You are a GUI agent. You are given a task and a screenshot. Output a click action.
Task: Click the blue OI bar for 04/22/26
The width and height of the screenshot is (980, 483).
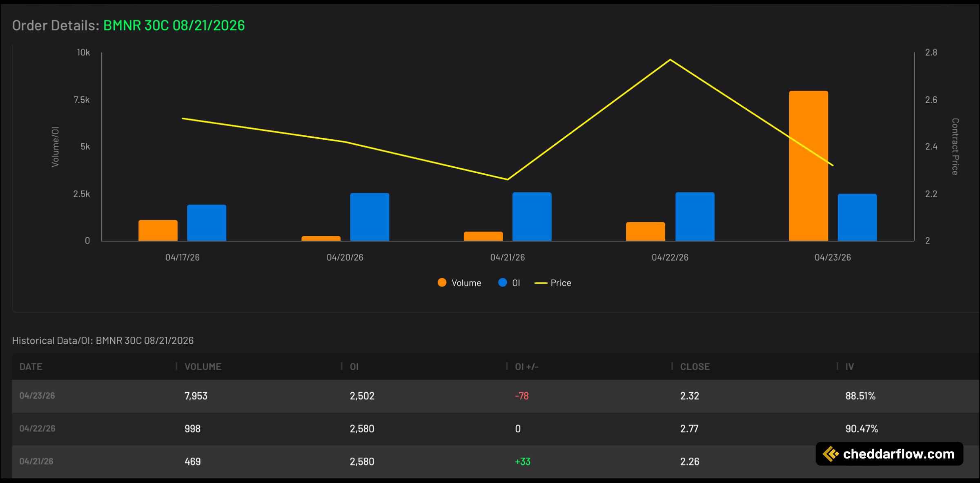(x=695, y=217)
